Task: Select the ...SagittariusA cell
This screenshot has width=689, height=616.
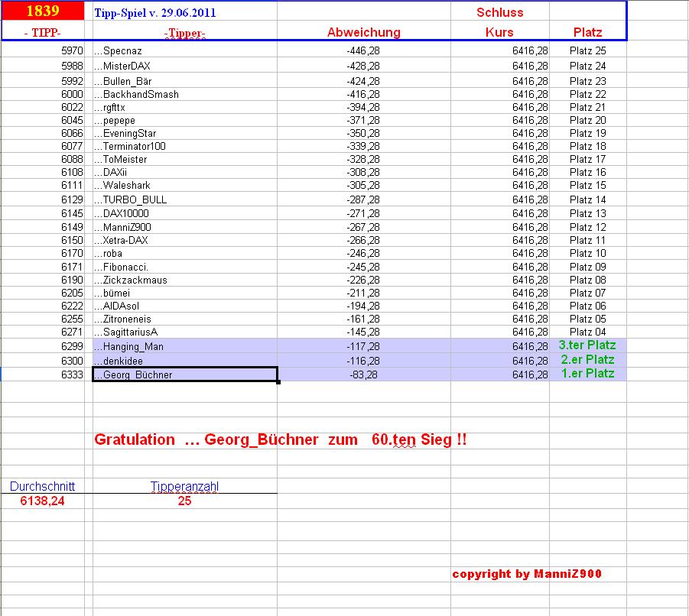Action: coord(184,332)
